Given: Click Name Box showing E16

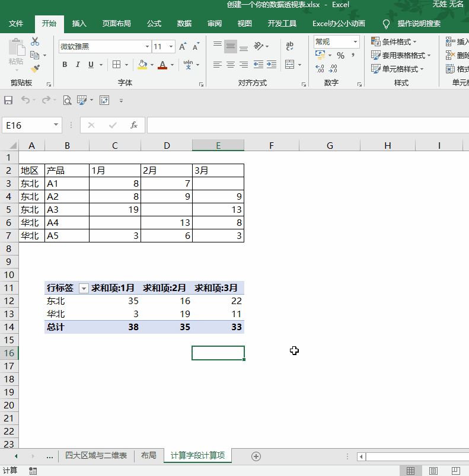Looking at the screenshot, I should point(32,125).
